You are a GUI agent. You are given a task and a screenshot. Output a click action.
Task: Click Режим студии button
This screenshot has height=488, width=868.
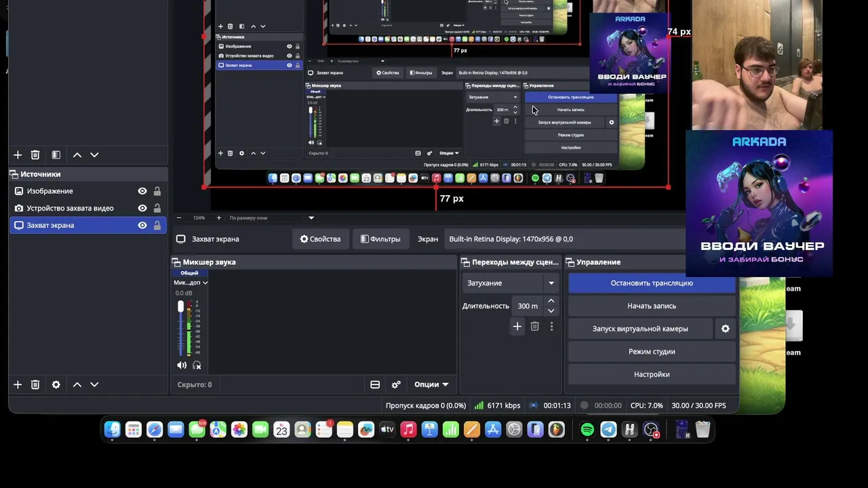652,352
